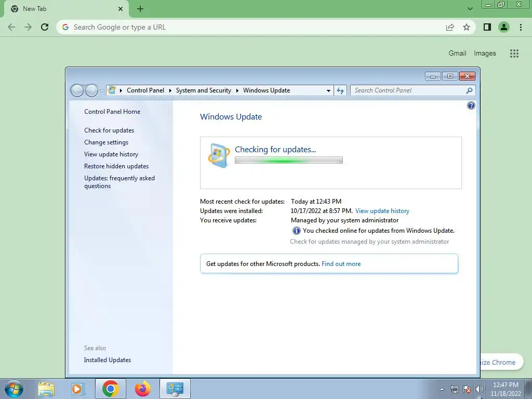The image size is (532, 399).
Task: Click Control Panel in the breadcrumb
Action: (x=145, y=90)
